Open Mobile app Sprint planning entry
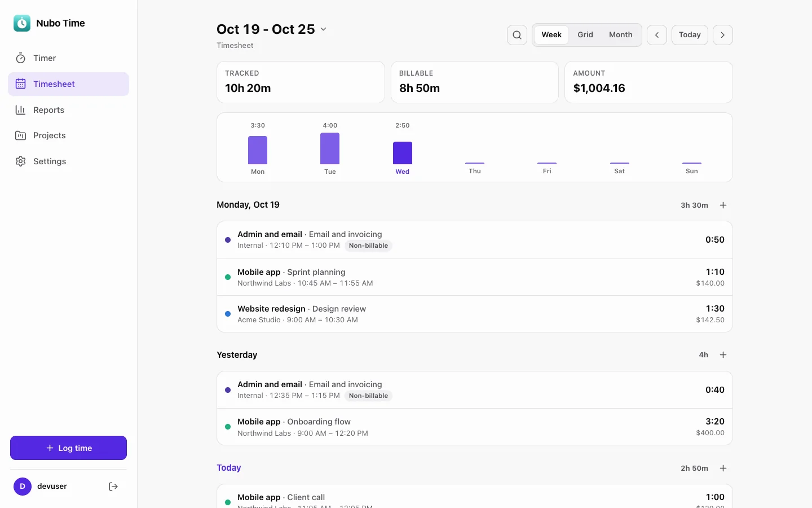Viewport: 812px width, 508px height. [x=475, y=277]
